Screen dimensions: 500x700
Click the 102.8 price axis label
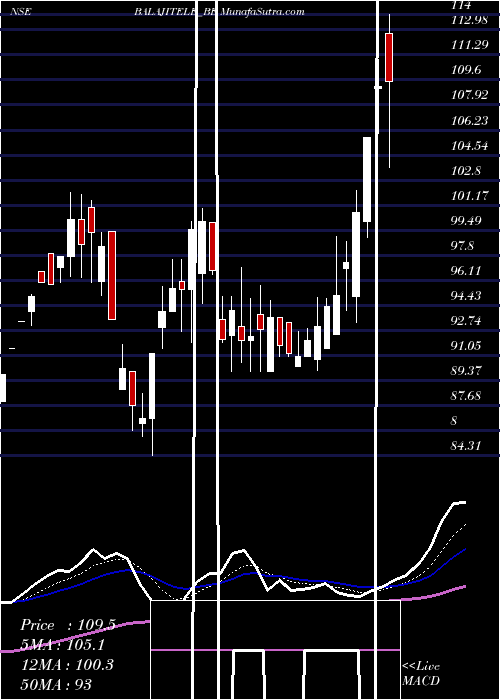[466, 171]
